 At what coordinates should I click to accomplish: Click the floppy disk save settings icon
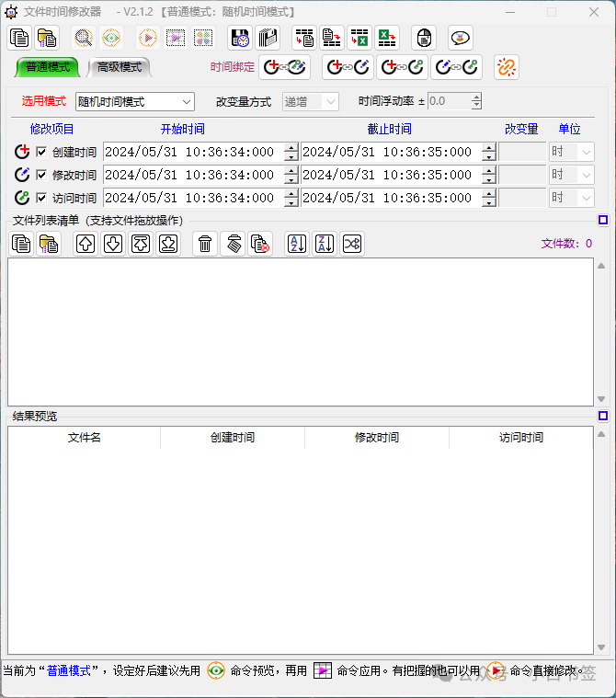tap(240, 38)
